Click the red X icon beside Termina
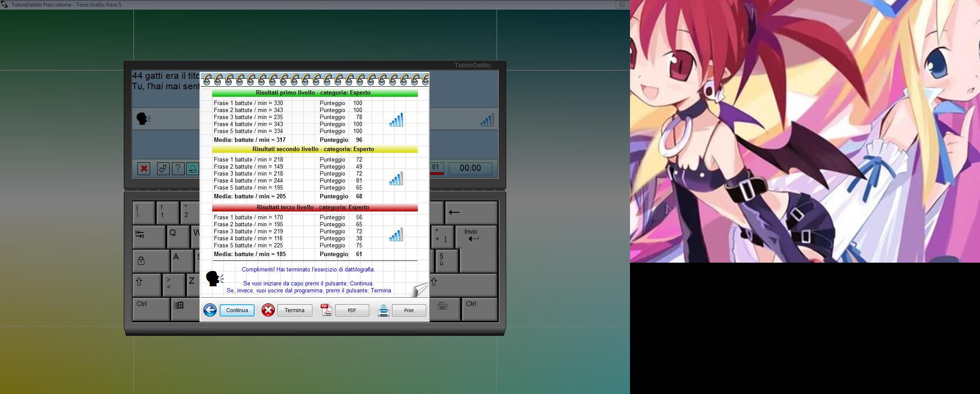The width and height of the screenshot is (980, 394). coord(268,310)
